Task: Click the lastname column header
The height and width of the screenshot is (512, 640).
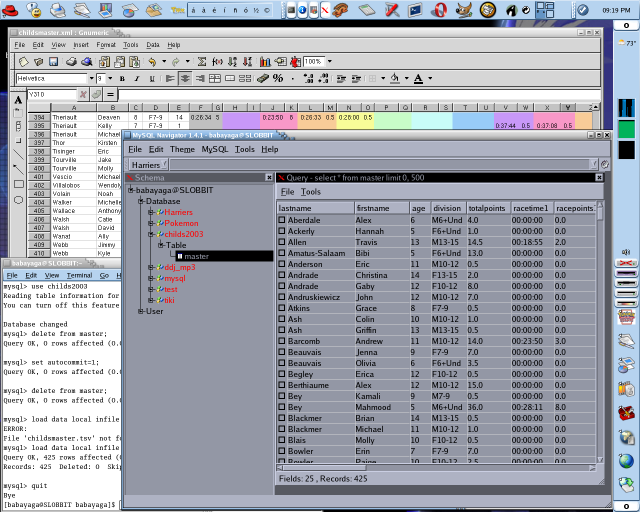Action: pyautogui.click(x=316, y=208)
